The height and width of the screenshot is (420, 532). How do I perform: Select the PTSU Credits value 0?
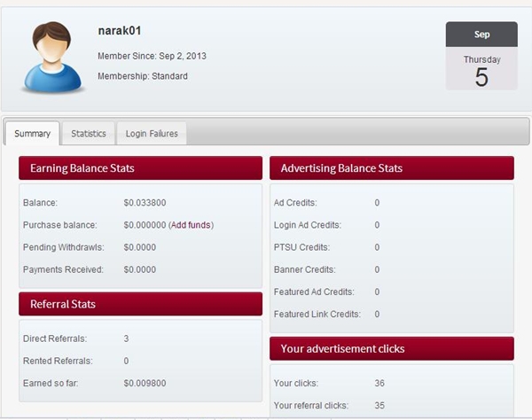tap(377, 247)
